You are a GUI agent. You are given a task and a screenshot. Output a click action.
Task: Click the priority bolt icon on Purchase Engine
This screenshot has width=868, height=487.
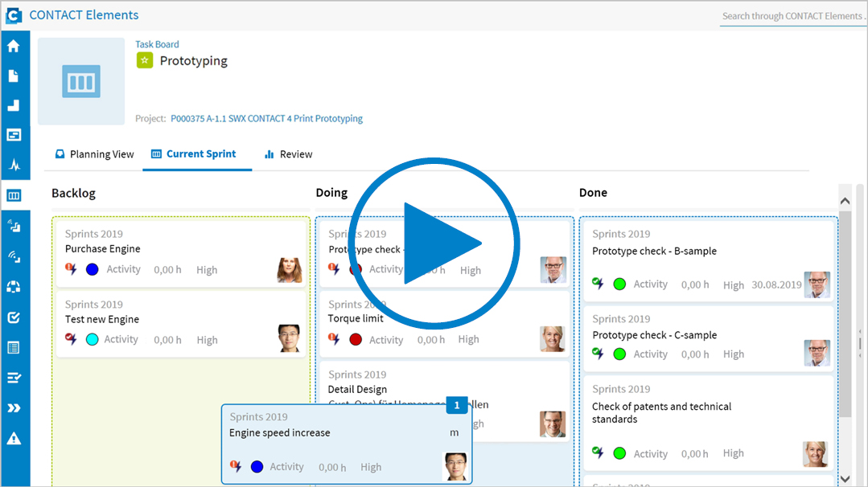pyautogui.click(x=71, y=269)
